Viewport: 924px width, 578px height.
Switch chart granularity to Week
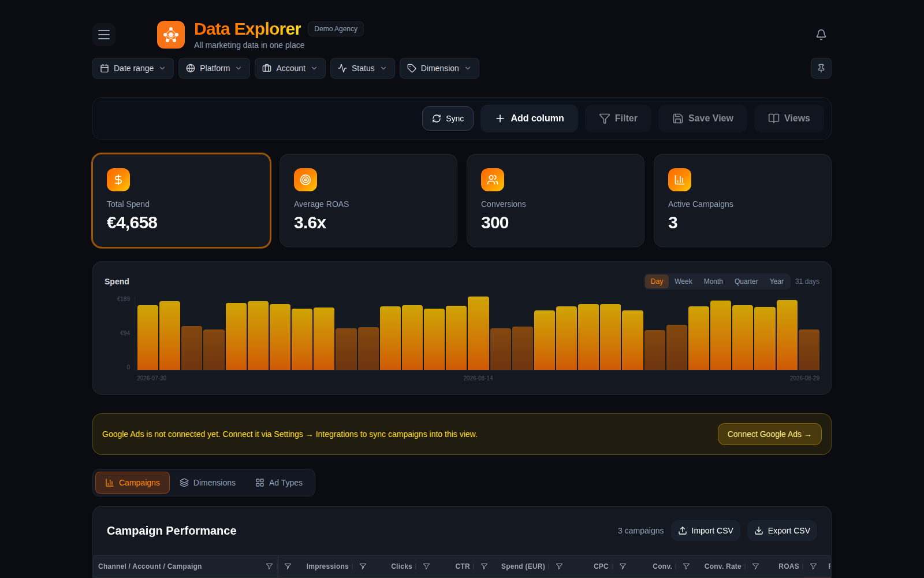click(x=683, y=281)
